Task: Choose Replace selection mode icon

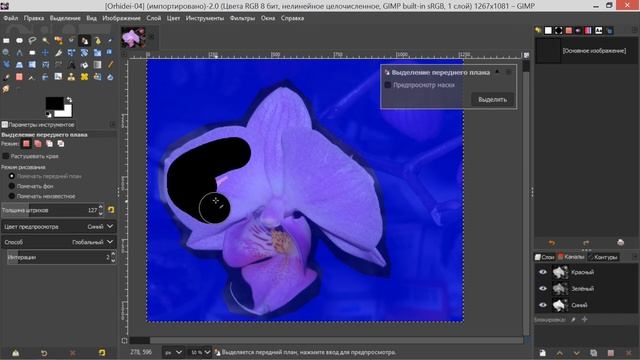Action: coord(26,144)
